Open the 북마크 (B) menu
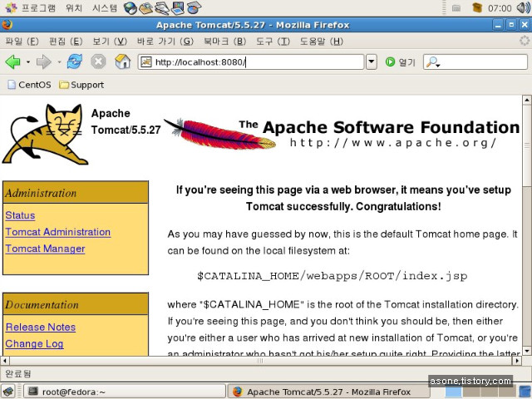This screenshot has width=532, height=399. (224, 42)
